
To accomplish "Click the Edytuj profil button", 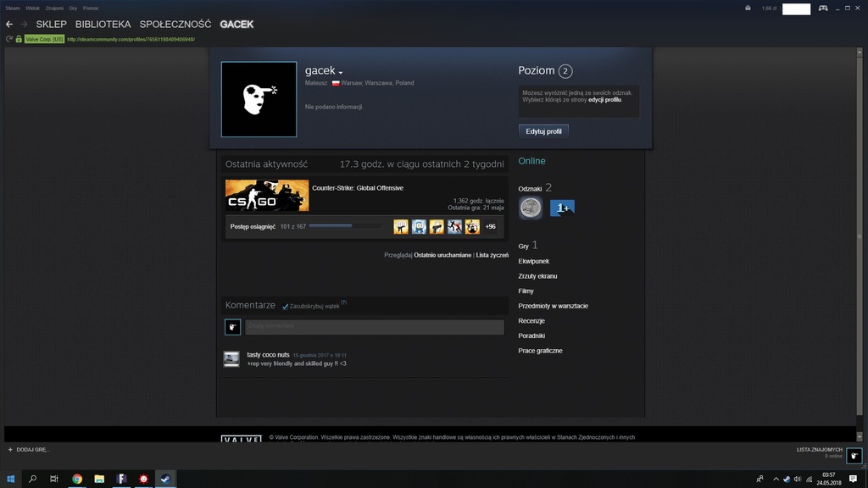I will 543,131.
